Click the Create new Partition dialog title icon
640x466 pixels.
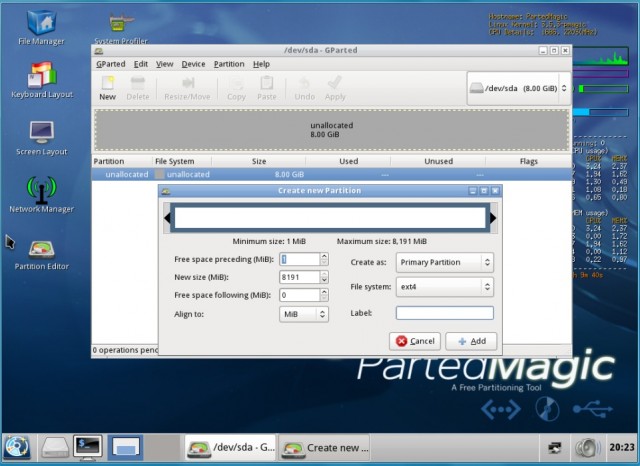165,191
